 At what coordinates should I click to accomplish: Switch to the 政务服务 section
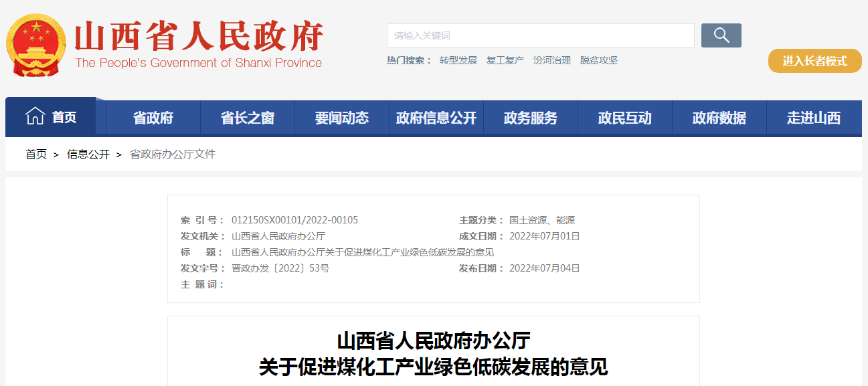[x=531, y=116]
